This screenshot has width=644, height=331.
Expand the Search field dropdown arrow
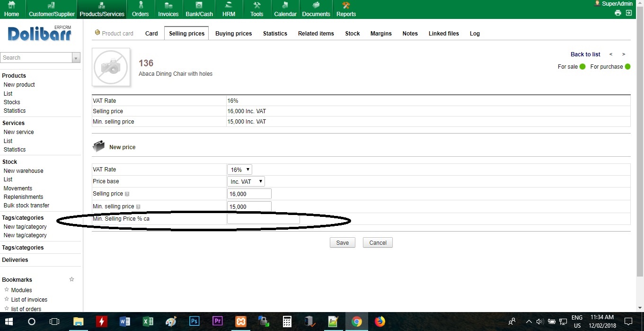coord(76,58)
